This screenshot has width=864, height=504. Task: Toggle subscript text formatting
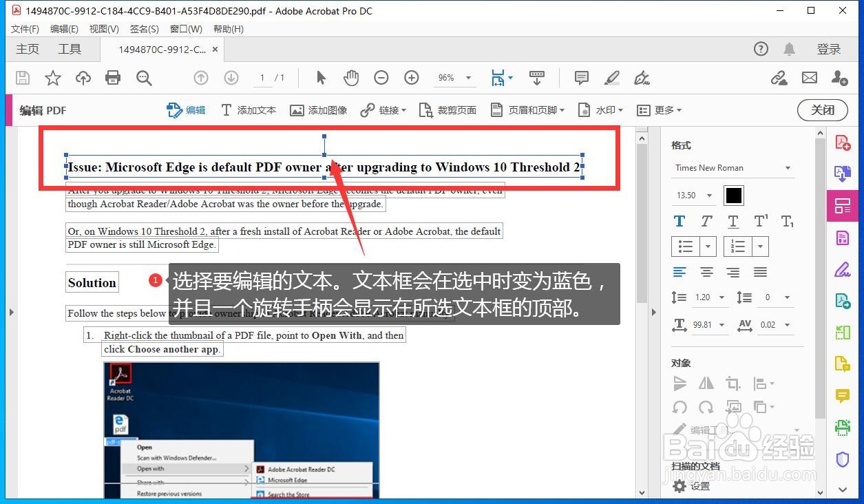788,221
